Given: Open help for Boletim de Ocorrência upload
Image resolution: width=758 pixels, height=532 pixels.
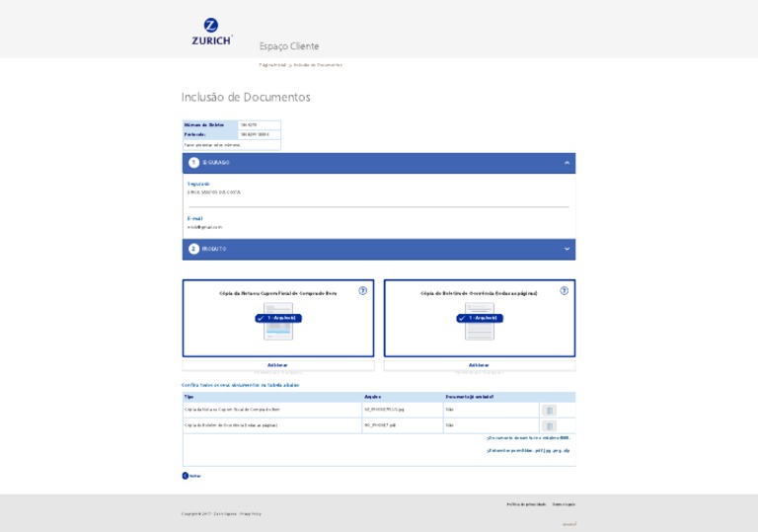Looking at the screenshot, I should 564,291.
